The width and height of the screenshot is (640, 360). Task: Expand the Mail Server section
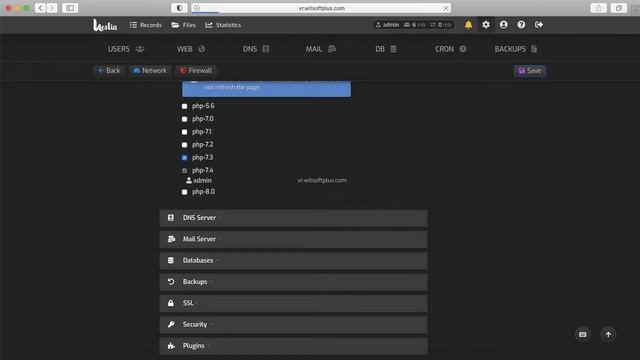click(x=293, y=239)
